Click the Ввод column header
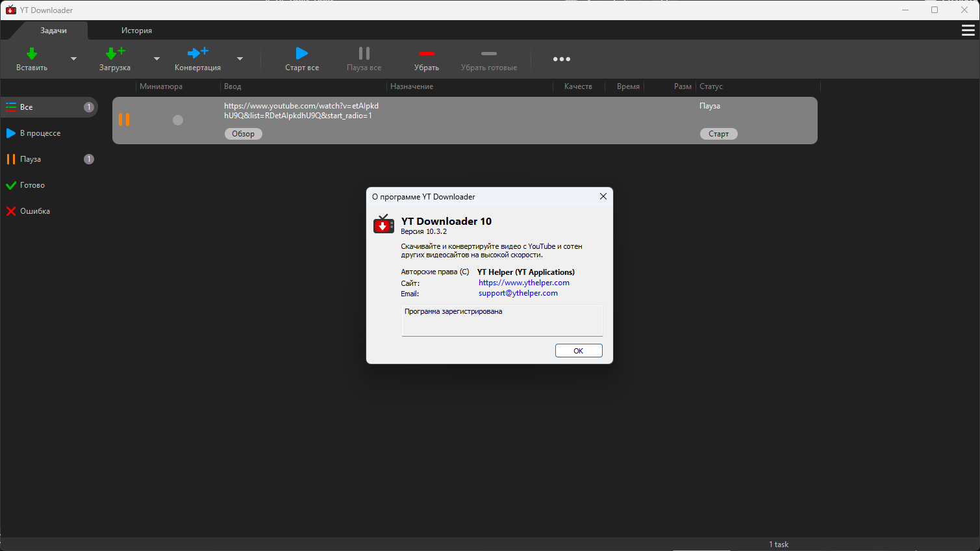The width and height of the screenshot is (980, 551). 232,86
